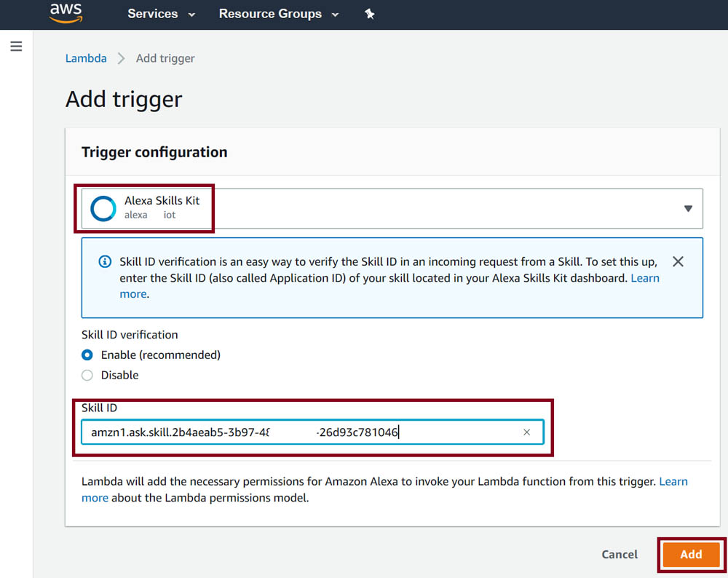Open the hamburger side navigation menu
This screenshot has height=578, width=728.
coord(16,46)
